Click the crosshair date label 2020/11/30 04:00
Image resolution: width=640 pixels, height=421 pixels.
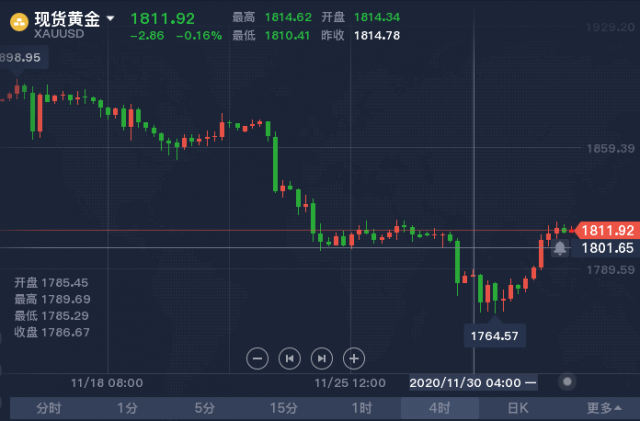click(473, 383)
